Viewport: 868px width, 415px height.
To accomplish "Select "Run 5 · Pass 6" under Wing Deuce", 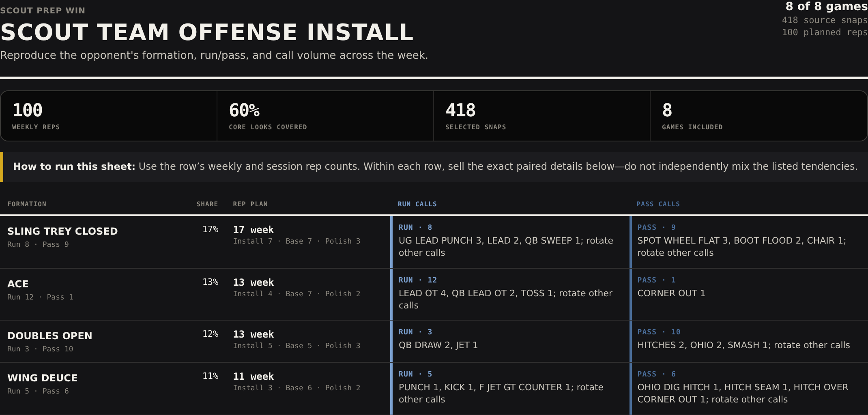I will coord(38,391).
